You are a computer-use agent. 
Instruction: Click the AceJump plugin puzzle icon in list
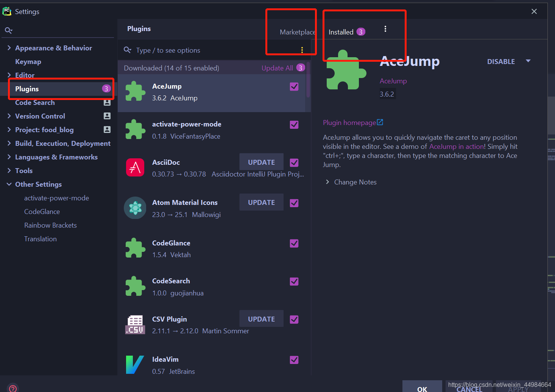click(135, 91)
